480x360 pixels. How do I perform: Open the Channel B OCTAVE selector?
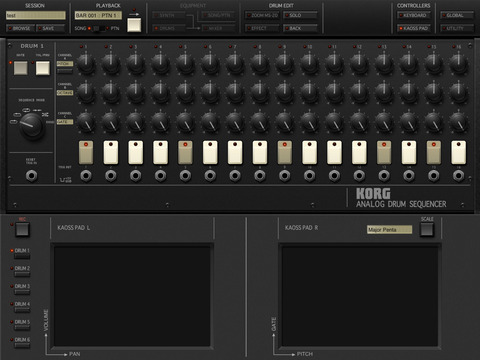(x=65, y=93)
